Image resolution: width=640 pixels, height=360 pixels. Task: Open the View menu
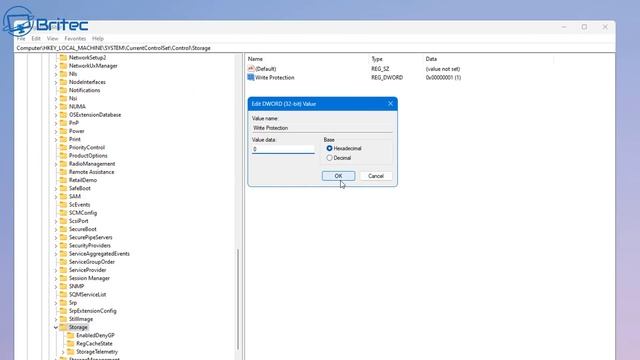point(52,38)
